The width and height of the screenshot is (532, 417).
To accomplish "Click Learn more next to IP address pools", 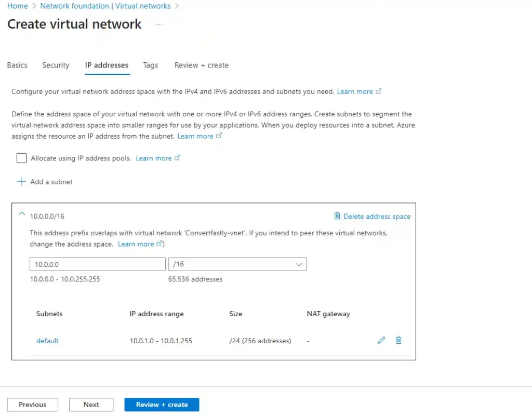I will (154, 158).
